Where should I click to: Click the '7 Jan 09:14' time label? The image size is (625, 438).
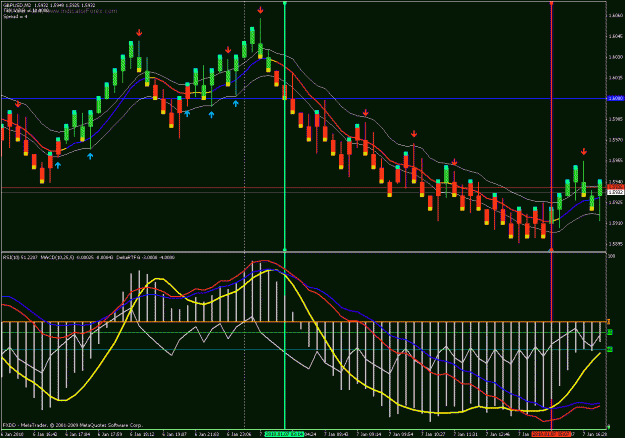(369, 434)
